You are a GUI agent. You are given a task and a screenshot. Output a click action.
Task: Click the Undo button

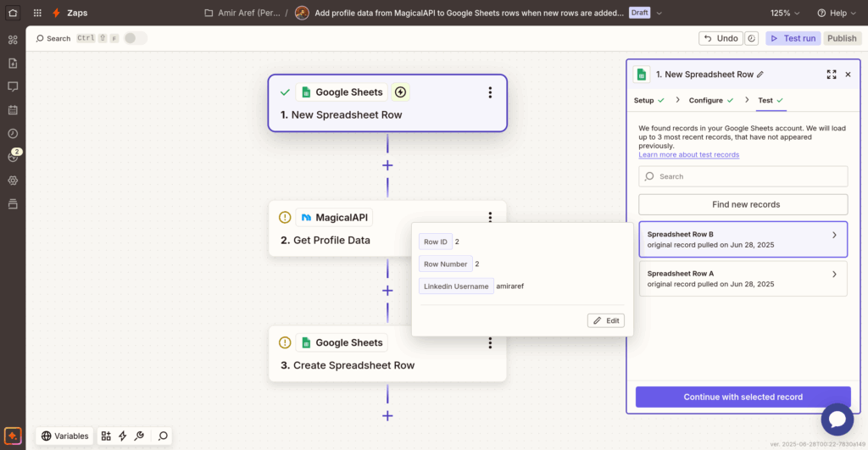(721, 38)
